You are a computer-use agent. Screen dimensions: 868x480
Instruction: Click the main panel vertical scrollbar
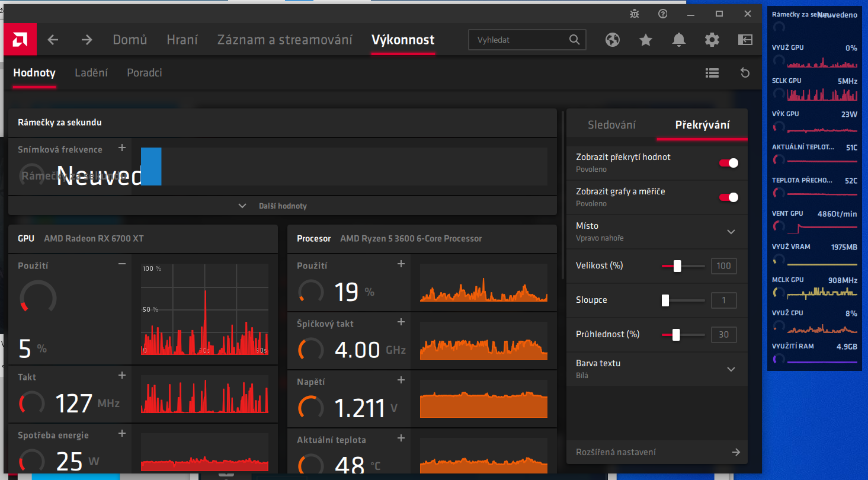coord(563,196)
